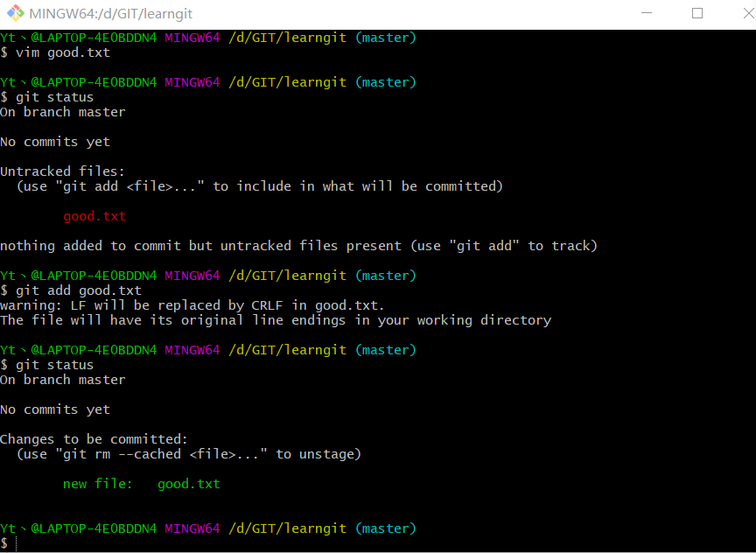This screenshot has width=756, height=553.
Task: Close the MINGW64 terminal window
Action: tap(749, 13)
